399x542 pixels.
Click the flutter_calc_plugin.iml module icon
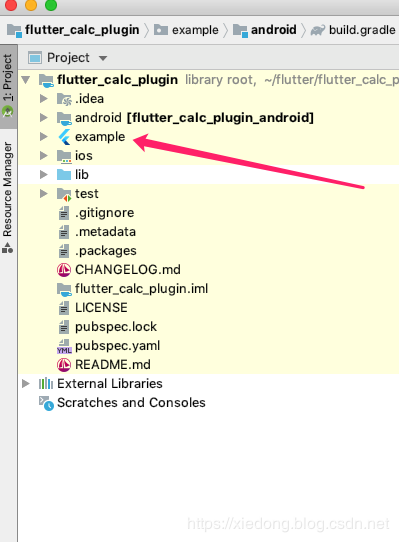point(64,289)
